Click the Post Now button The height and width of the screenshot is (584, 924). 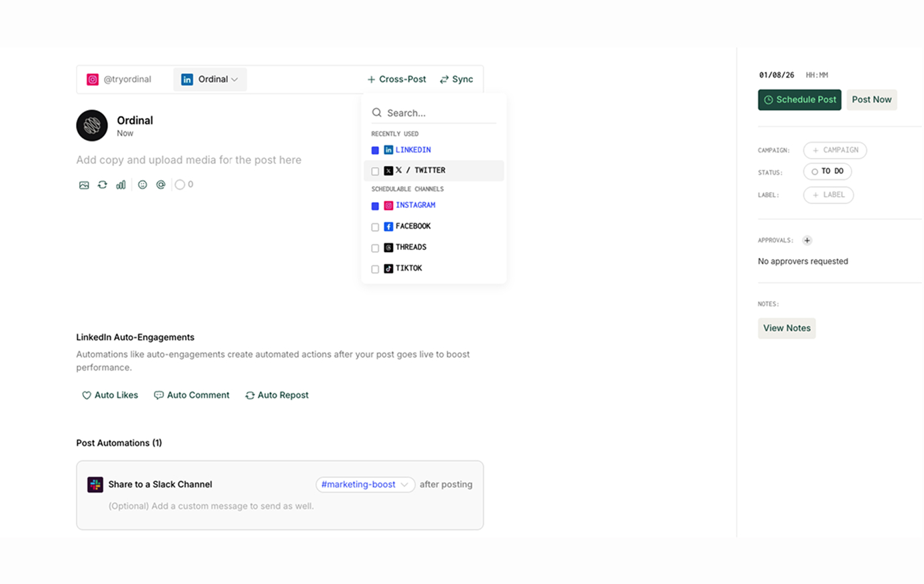[871, 100]
